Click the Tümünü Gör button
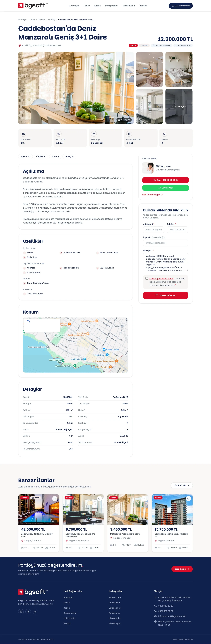Image resolution: width=211 pixels, height=644 pixels. 182,485
